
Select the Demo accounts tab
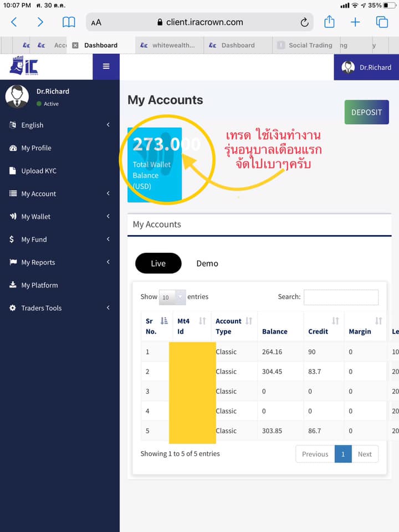click(207, 263)
